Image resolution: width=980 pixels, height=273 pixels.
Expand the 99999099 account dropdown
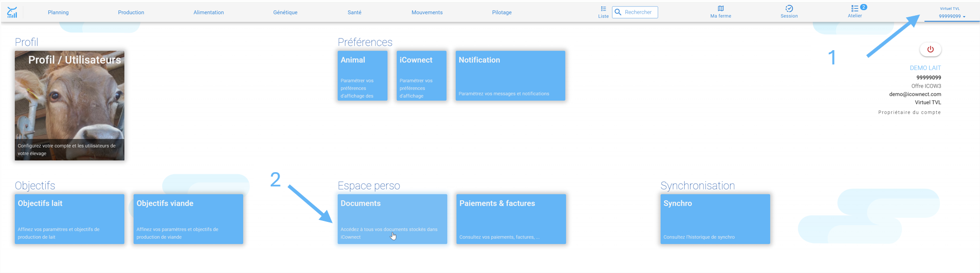[x=952, y=16]
